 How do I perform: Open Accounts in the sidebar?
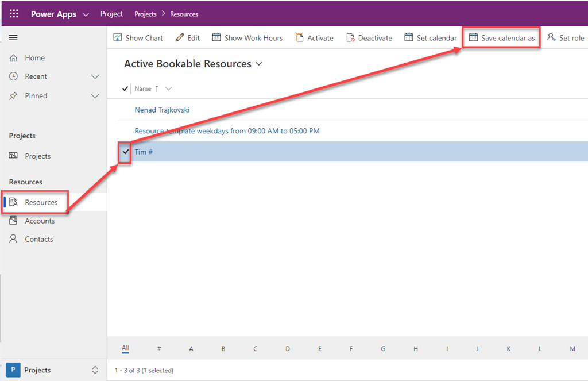pos(40,221)
